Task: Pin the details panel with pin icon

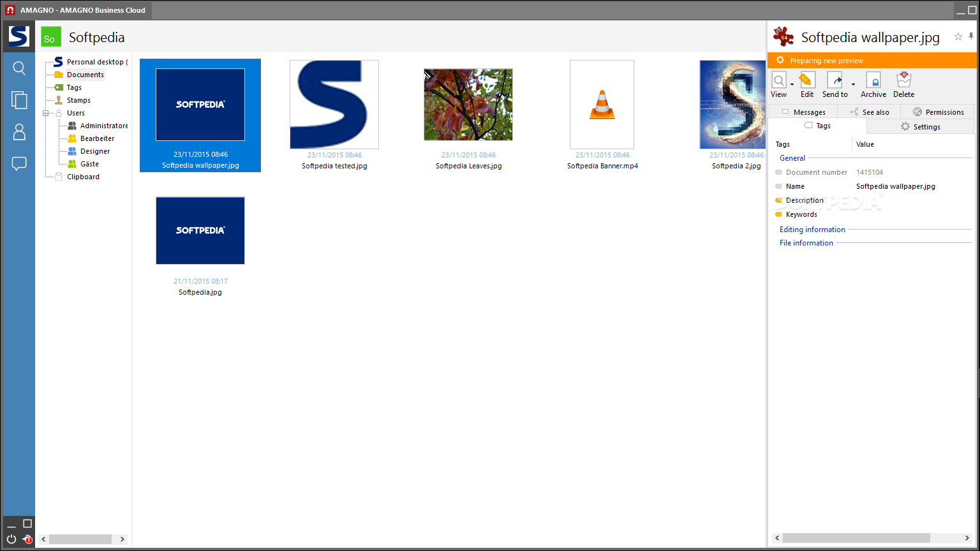Action: point(972,37)
